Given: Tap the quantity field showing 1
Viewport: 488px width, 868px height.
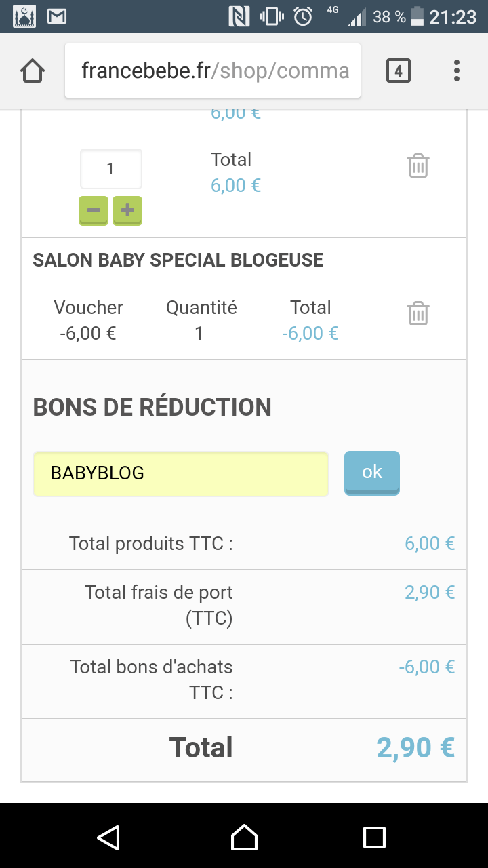Looking at the screenshot, I should pyautogui.click(x=111, y=169).
